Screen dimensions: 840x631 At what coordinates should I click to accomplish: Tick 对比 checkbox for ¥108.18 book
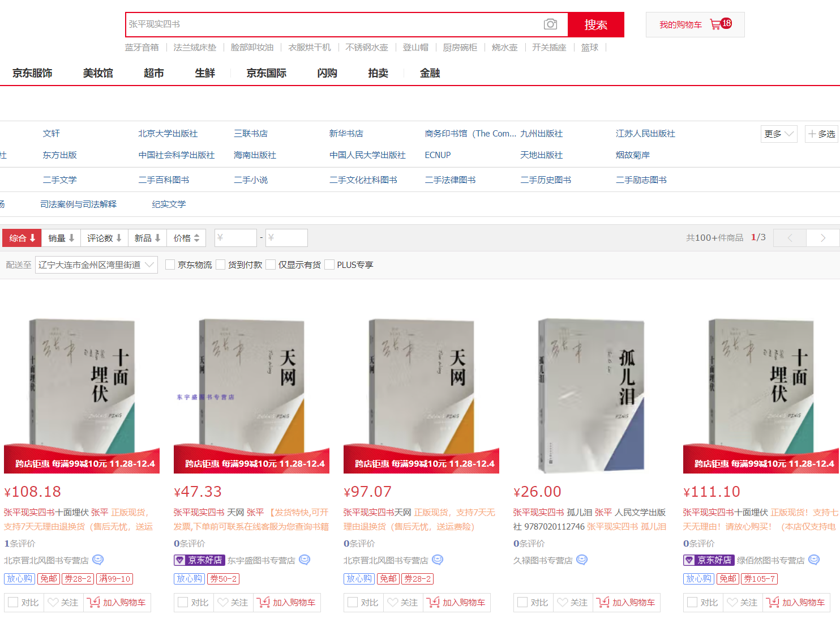pyautogui.click(x=13, y=602)
